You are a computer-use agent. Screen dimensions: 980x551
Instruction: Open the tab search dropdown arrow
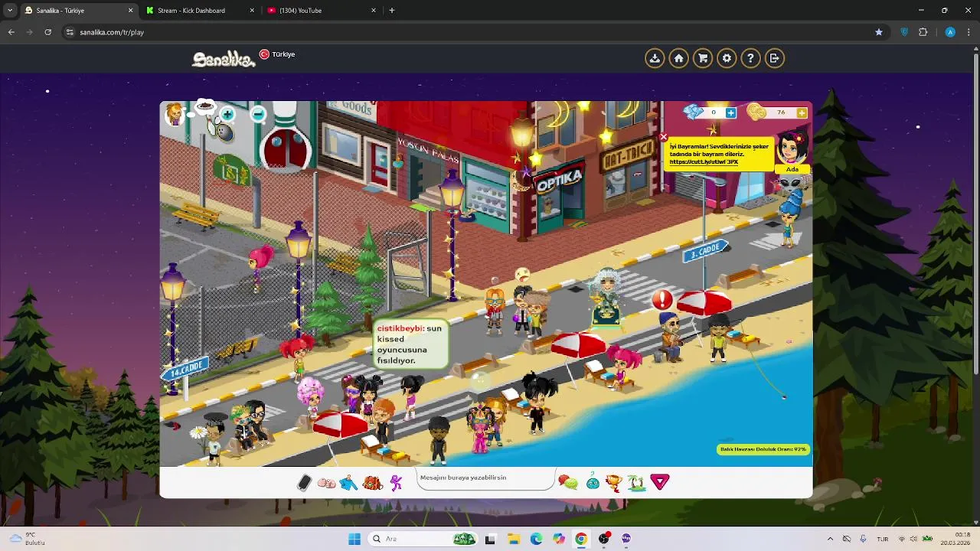pyautogui.click(x=10, y=11)
